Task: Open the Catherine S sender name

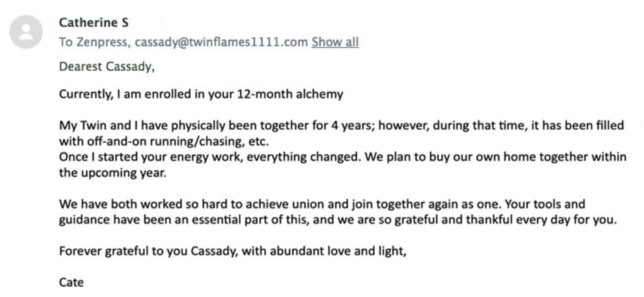Action: coord(94,22)
